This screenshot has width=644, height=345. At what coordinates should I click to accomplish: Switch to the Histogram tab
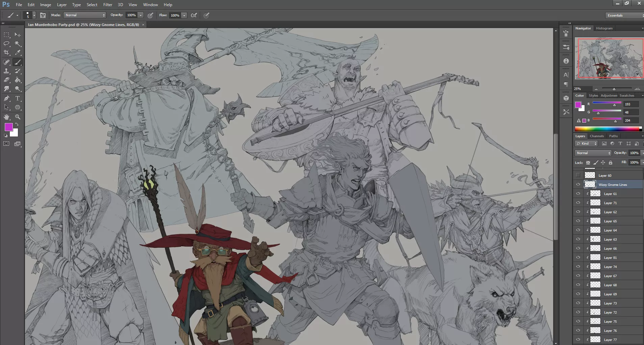tap(604, 28)
